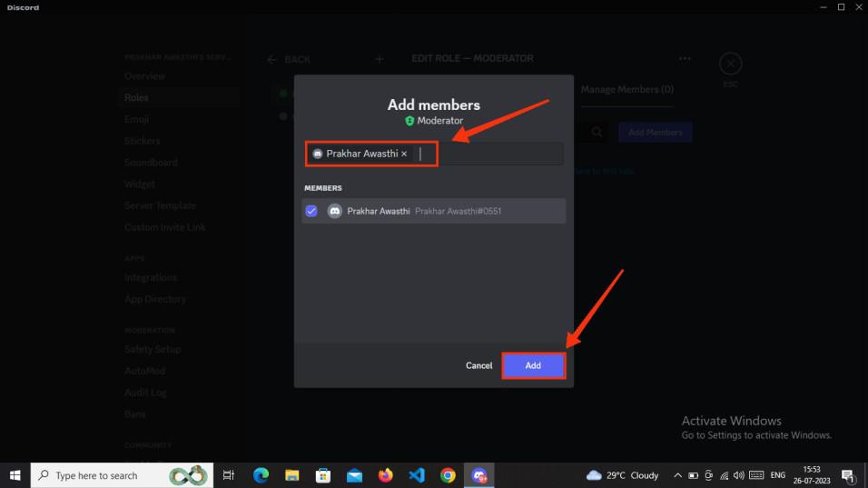Select the Prakhar Awasthi#0551 member row
The image size is (868, 488).
pos(433,211)
